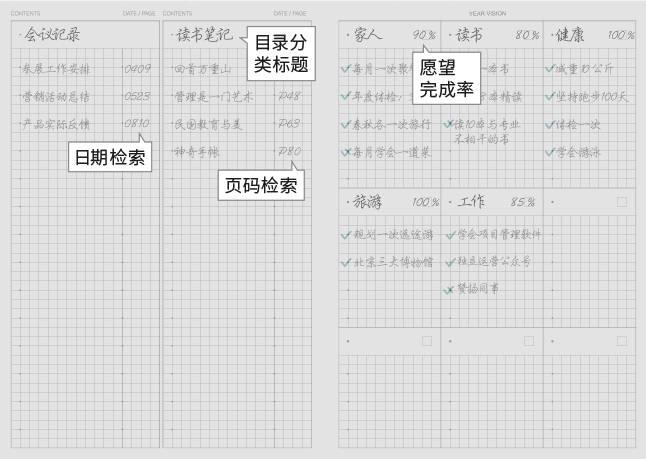Click the 旅游 category title
This screenshot has height=459, width=646.
click(367, 202)
